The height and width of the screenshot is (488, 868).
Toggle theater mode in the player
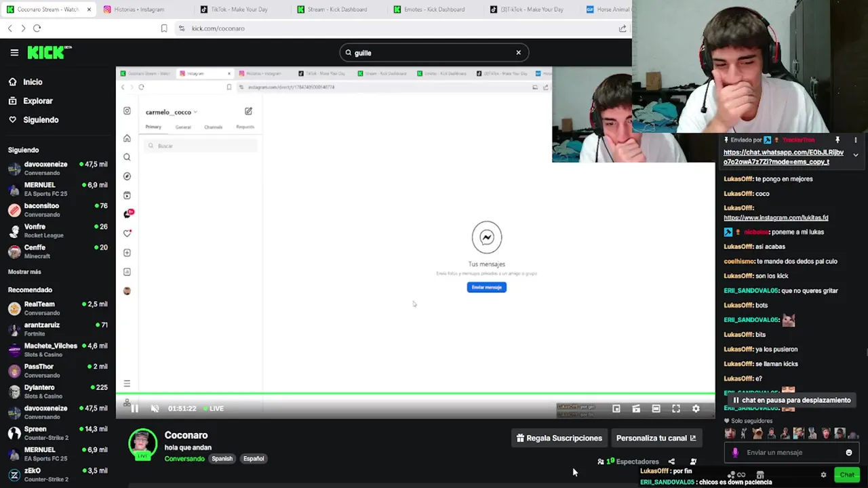point(656,409)
